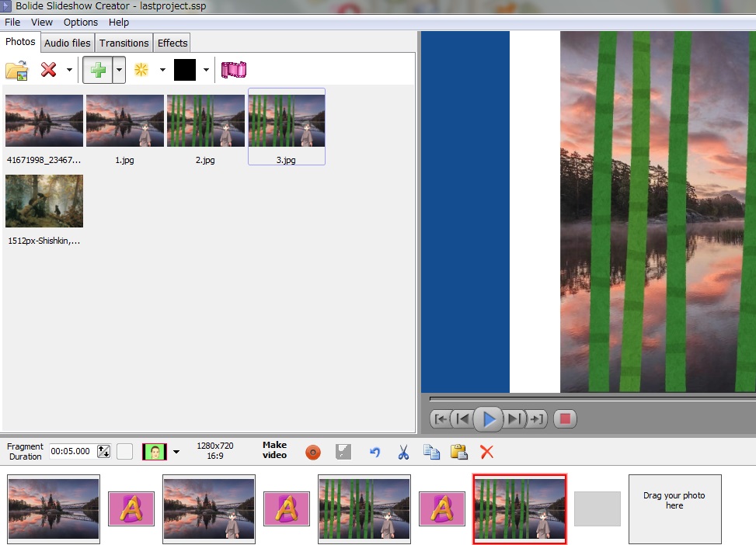Click the orange disc burn icon
756x545 pixels.
pyautogui.click(x=313, y=452)
